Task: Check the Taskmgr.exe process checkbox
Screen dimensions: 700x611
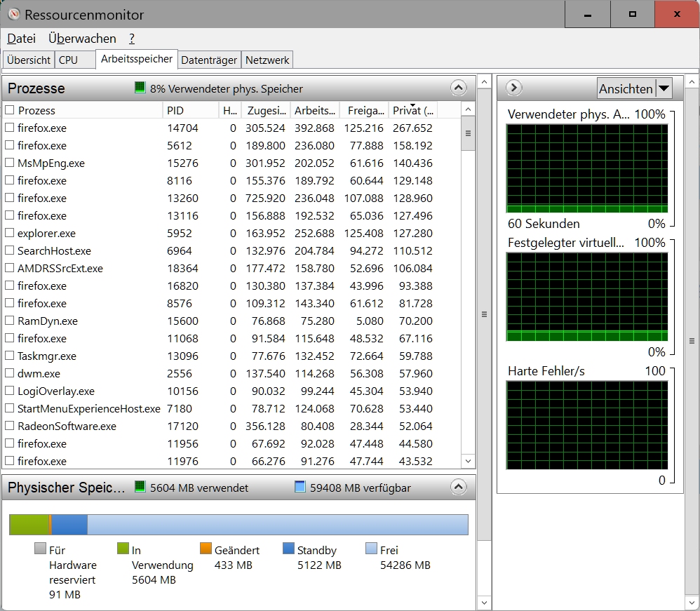Action: pos(10,356)
